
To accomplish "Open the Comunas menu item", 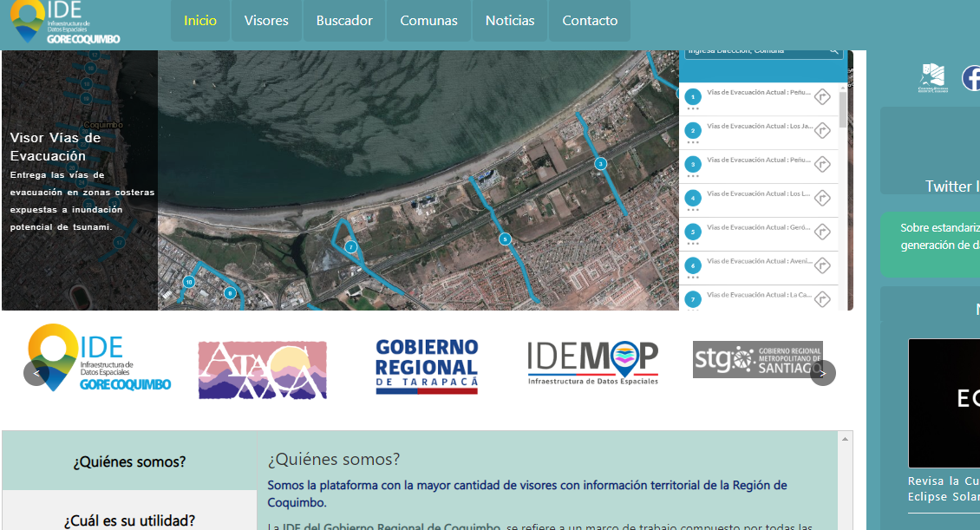I will (x=428, y=21).
